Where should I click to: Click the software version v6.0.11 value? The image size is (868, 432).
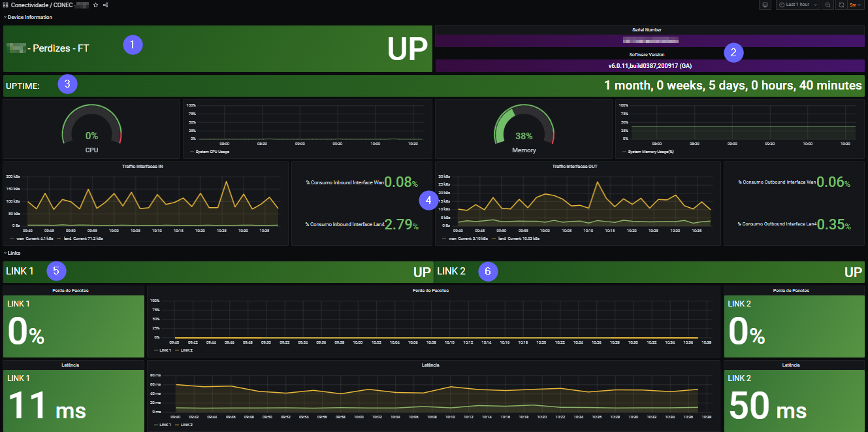650,66
